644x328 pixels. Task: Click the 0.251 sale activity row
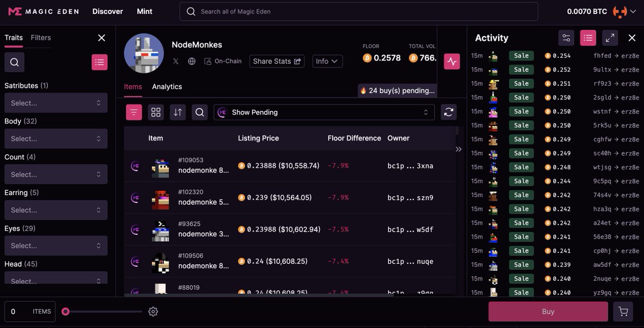[x=555, y=84]
